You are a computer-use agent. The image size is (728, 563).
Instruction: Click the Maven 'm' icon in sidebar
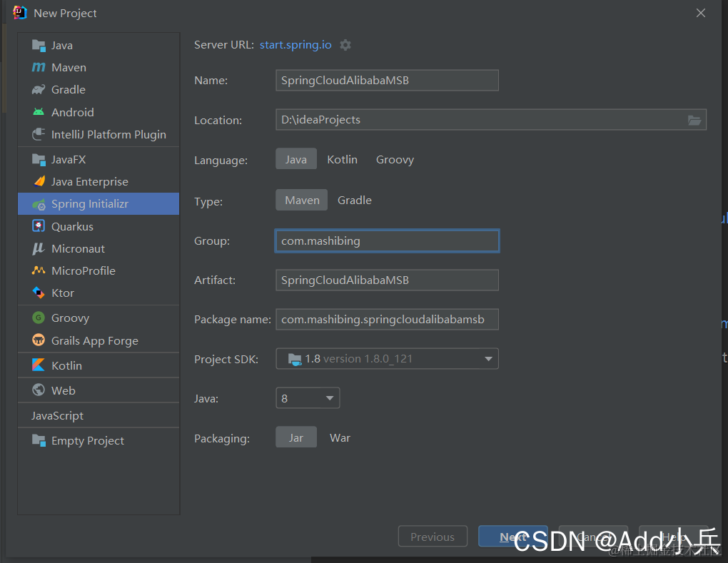[39, 67]
